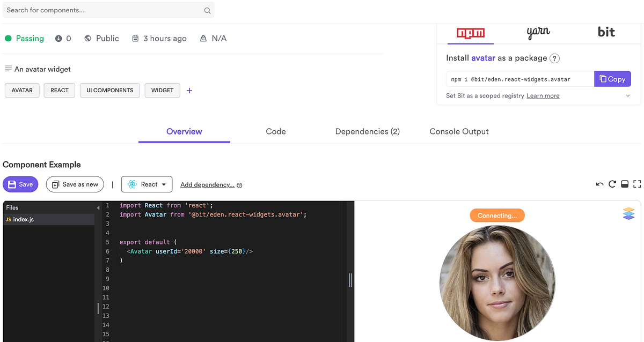
Task: Click the search magnifier icon
Action: point(207,10)
